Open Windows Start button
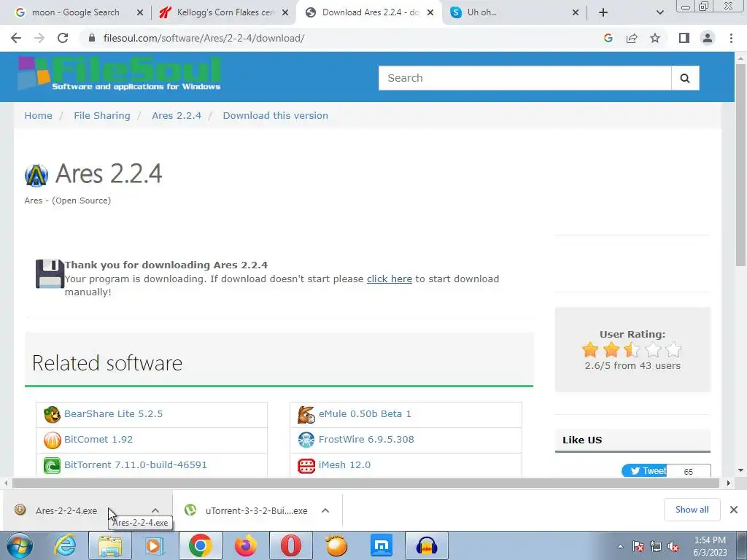The width and height of the screenshot is (747, 560). (19, 545)
